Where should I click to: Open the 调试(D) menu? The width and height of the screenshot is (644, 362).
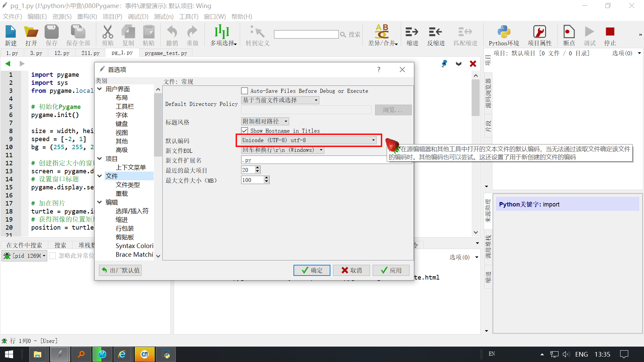(138, 16)
